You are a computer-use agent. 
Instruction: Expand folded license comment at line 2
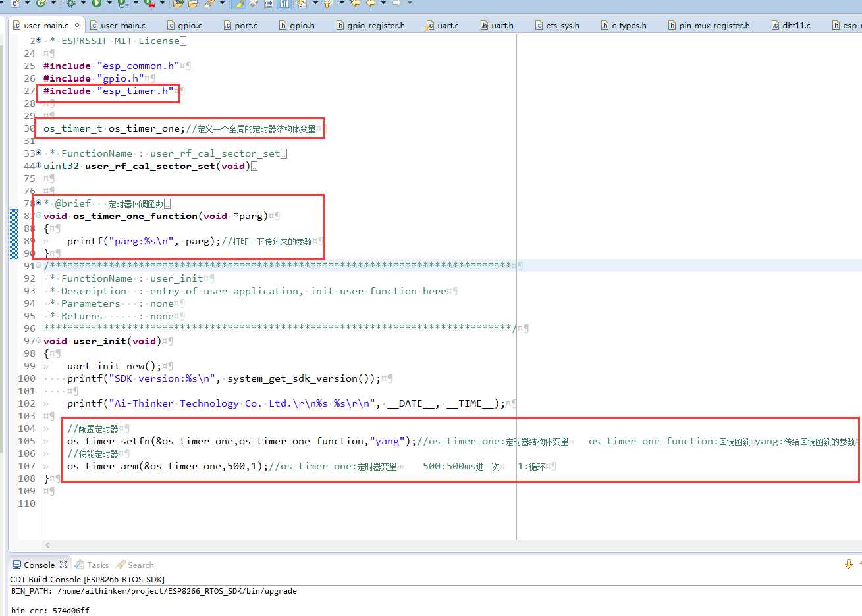point(39,41)
